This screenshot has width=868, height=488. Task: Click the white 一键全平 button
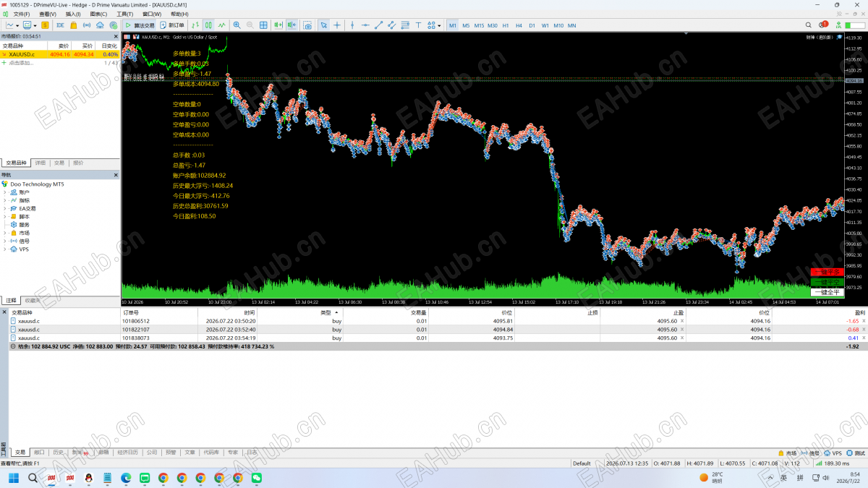click(x=826, y=292)
